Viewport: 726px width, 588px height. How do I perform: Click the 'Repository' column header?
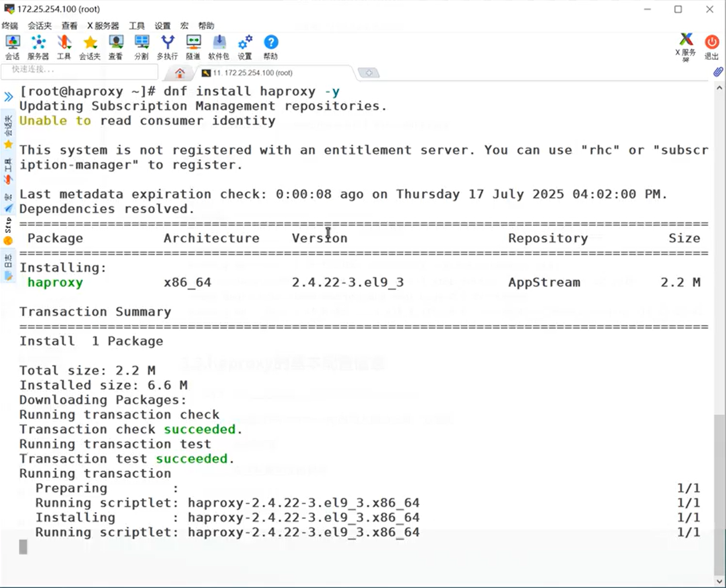pos(548,238)
